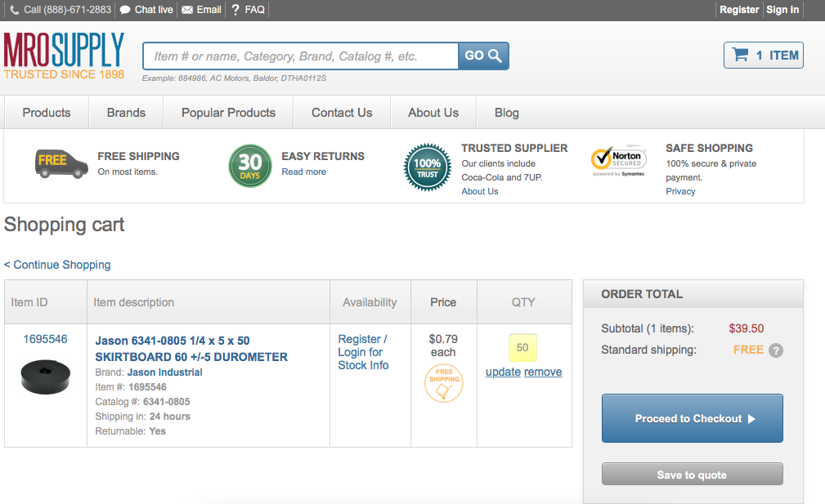Select the quantity field showing 50

[522, 348]
